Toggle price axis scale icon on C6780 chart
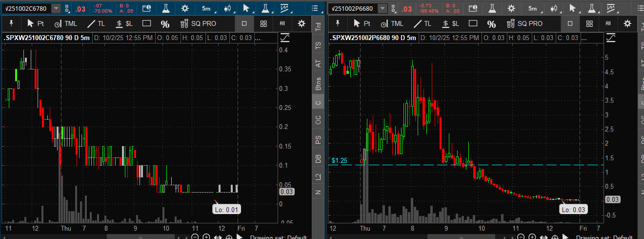The width and height of the screenshot is (644, 239). 284,37
